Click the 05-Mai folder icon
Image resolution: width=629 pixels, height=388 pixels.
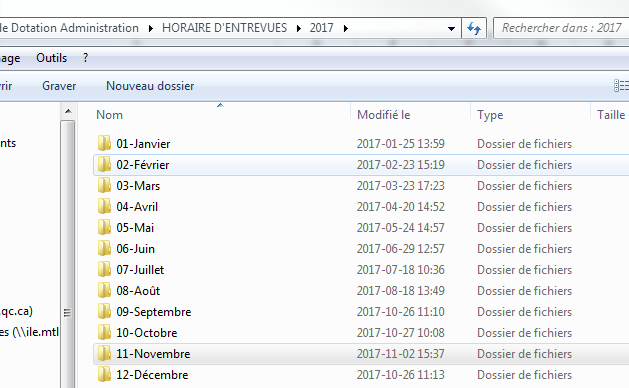(x=104, y=227)
